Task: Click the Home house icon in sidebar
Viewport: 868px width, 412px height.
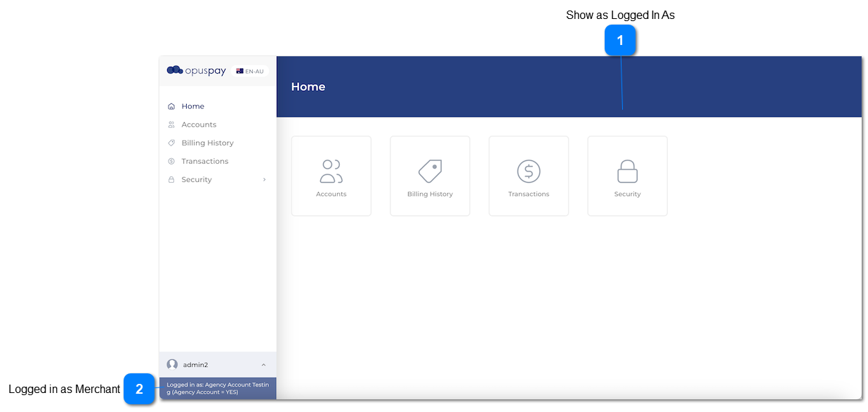Action: point(171,106)
